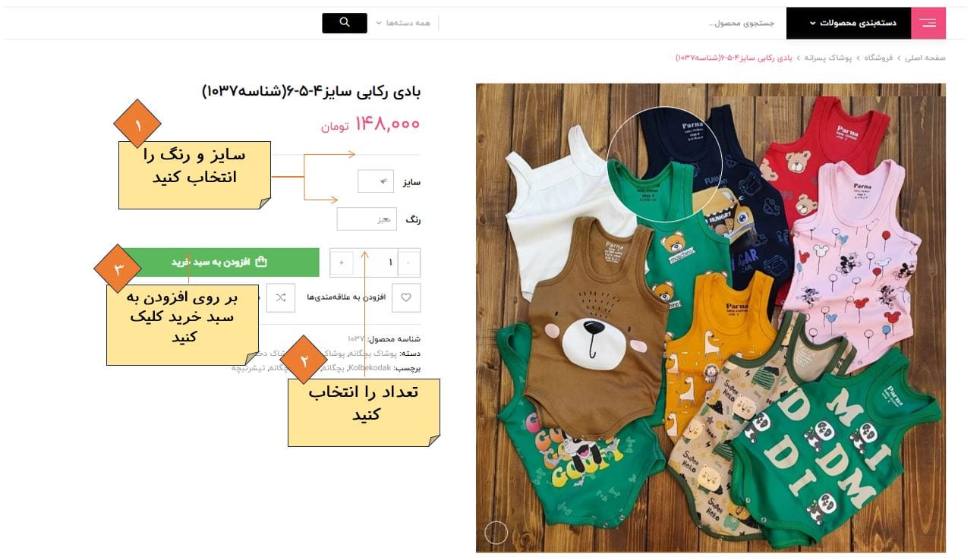Click the Kolbekodak tag link
The image size is (980, 560).
370,368
